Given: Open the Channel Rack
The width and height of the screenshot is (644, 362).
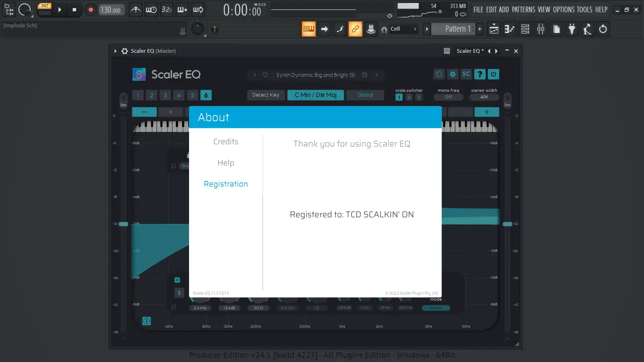Looking at the screenshot, I should coord(525,29).
